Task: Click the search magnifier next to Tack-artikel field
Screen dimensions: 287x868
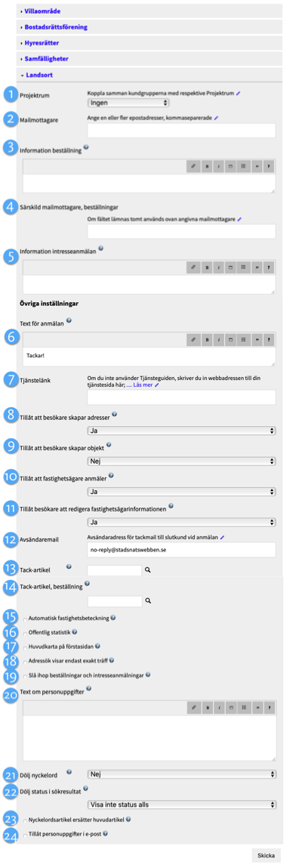Action: (147, 569)
